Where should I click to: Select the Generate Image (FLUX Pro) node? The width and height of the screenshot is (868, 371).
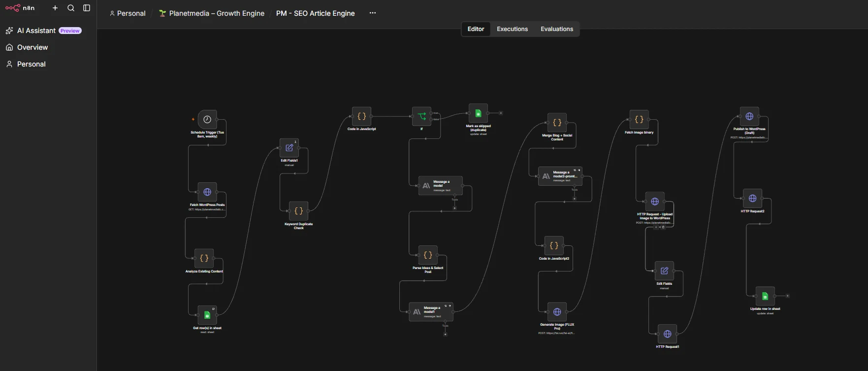pyautogui.click(x=557, y=312)
